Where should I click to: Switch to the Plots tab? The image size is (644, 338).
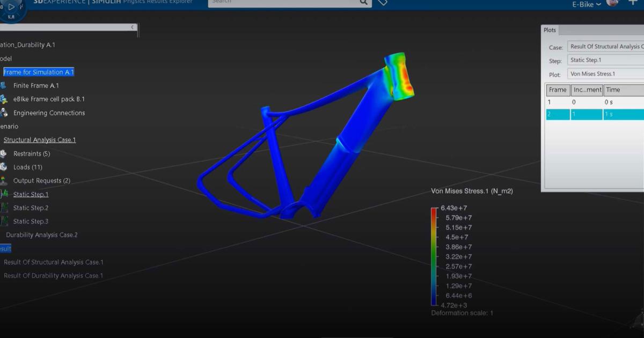pos(550,30)
